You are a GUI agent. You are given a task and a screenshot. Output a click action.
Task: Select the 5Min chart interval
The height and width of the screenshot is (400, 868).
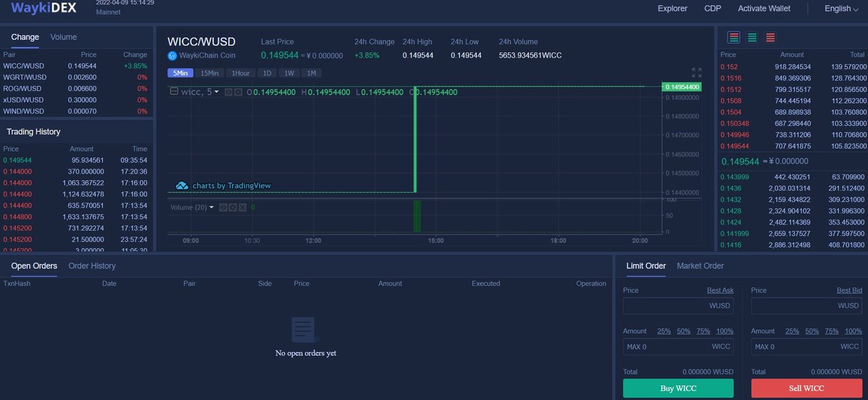pyautogui.click(x=181, y=73)
